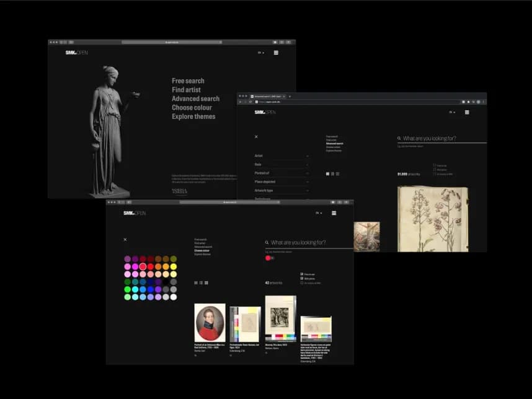Screen dimensions: 532x399
Task: Click the 'What are you looking for?' field in the advanced search window
Action: click(441, 139)
